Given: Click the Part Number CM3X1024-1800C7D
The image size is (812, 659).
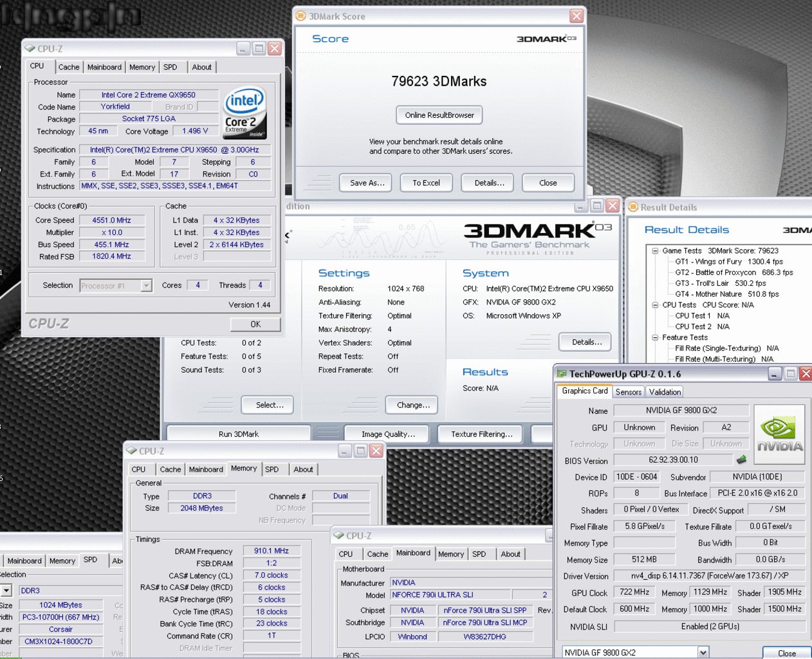Looking at the screenshot, I should [x=60, y=642].
